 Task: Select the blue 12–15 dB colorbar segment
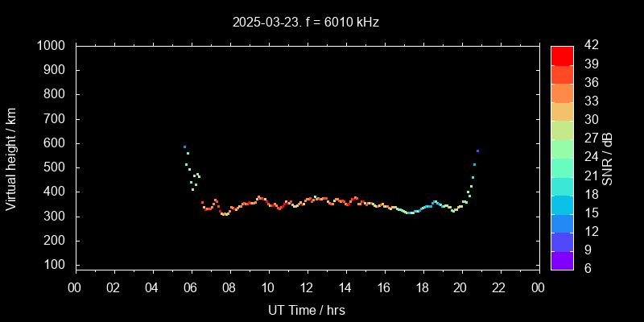pyautogui.click(x=562, y=222)
